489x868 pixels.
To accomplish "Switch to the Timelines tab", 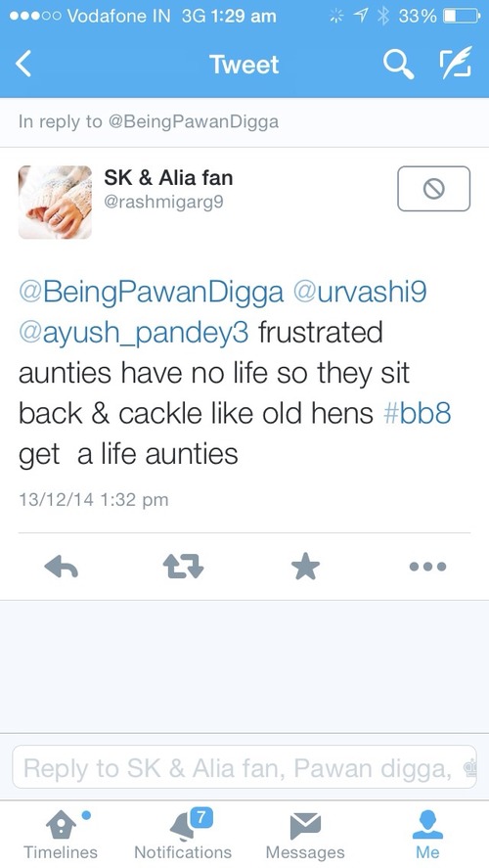I will (x=61, y=835).
